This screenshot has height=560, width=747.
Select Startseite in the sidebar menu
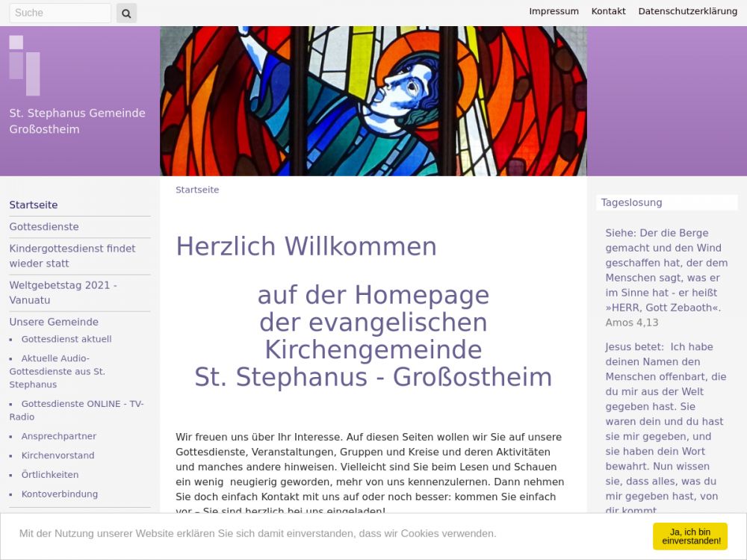pyautogui.click(x=34, y=205)
